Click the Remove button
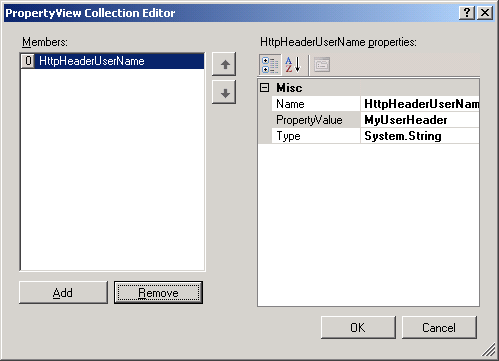 [x=158, y=293]
